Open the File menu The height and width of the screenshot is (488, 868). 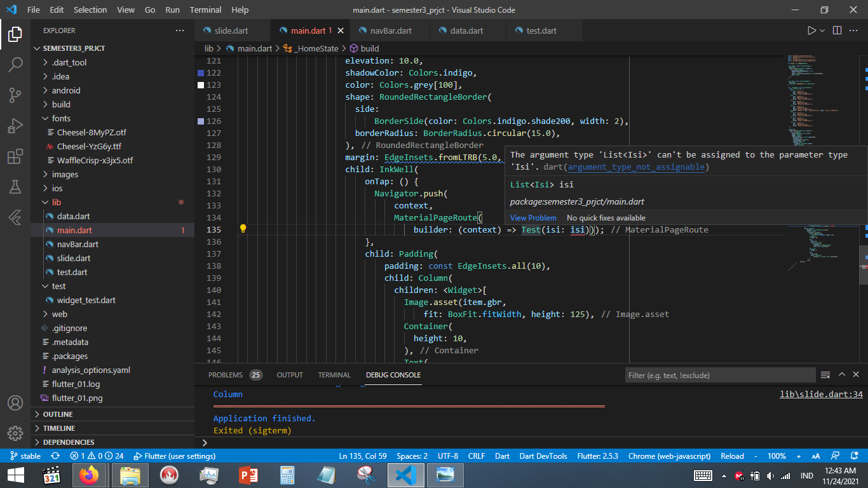[34, 10]
